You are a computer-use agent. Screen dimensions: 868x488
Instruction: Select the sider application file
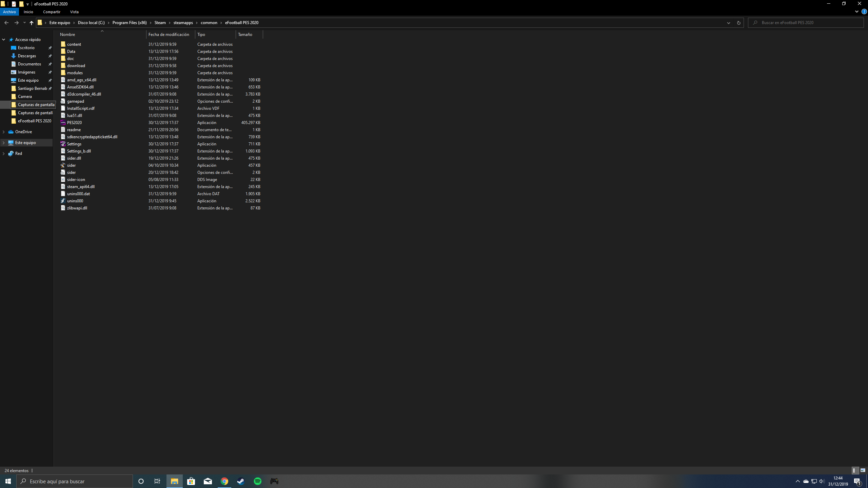coord(71,165)
